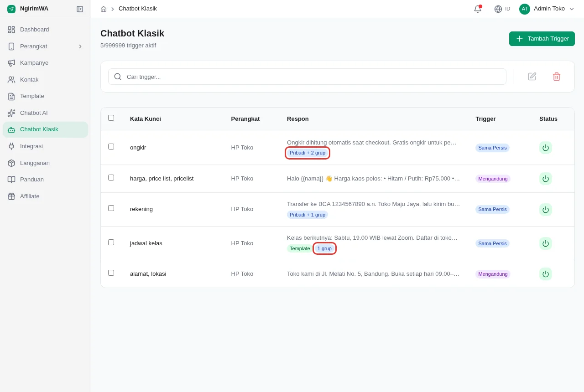Click the Tambah Trigger button

click(542, 39)
